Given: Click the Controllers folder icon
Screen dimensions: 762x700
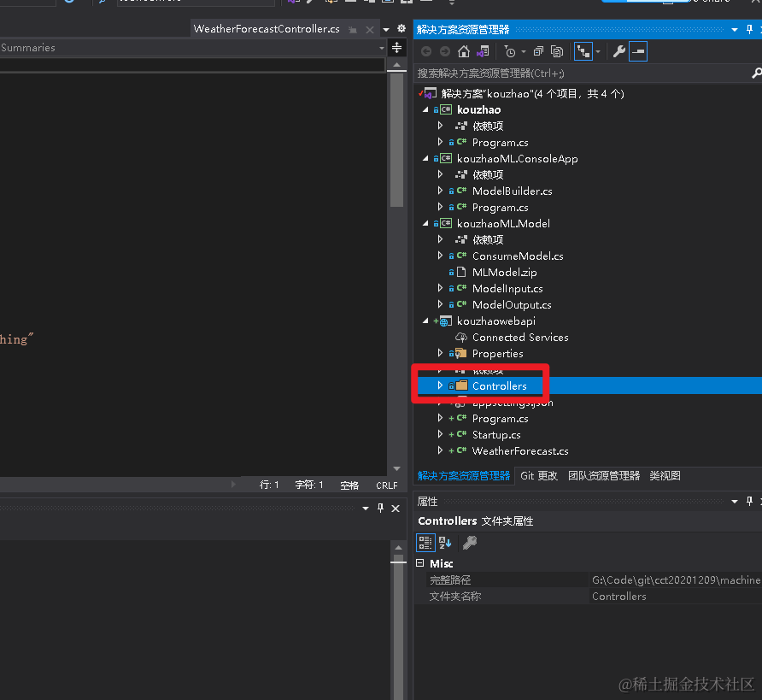Looking at the screenshot, I should pos(461,385).
